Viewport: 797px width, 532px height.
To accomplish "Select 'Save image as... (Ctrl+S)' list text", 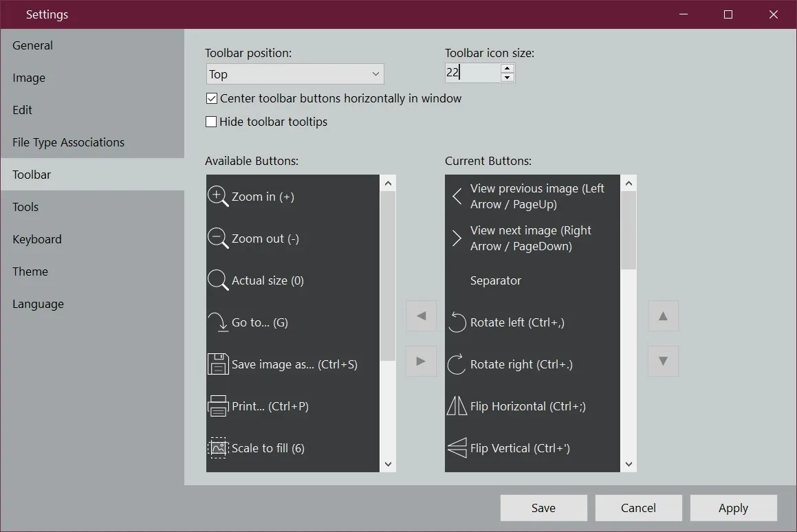I will click(295, 364).
